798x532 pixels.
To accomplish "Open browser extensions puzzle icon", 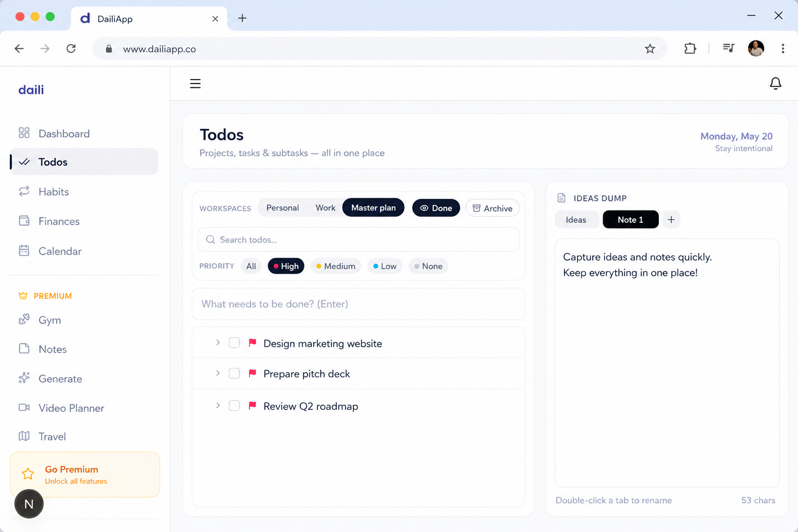I will point(690,49).
